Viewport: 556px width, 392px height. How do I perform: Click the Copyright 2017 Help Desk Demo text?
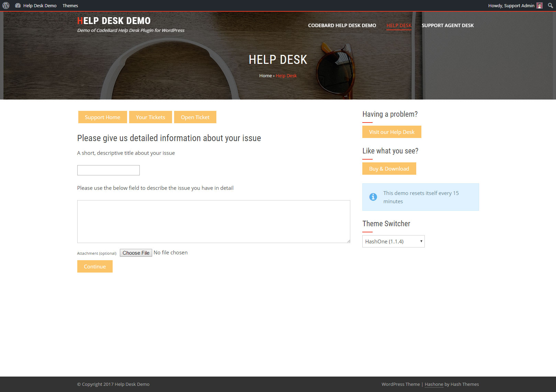pyautogui.click(x=113, y=384)
